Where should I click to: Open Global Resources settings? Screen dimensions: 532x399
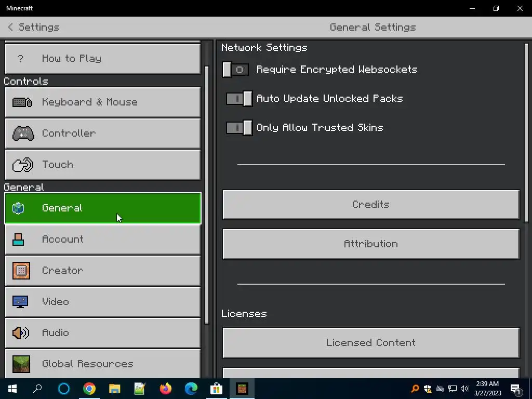coord(103,364)
